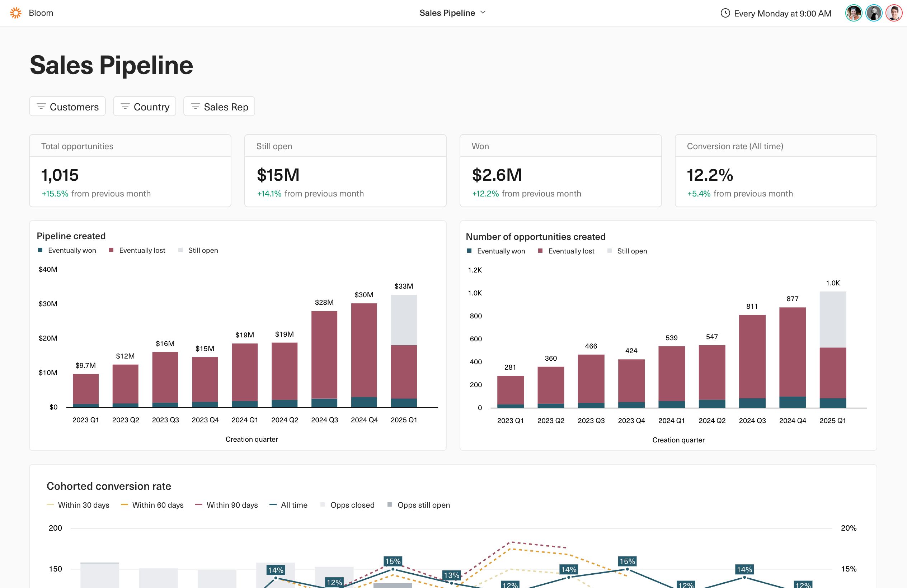
Task: Toggle Within 30 days legend series
Action: coord(78,505)
